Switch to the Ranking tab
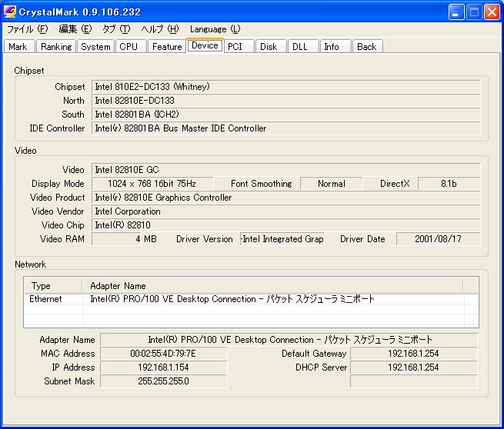 point(56,47)
